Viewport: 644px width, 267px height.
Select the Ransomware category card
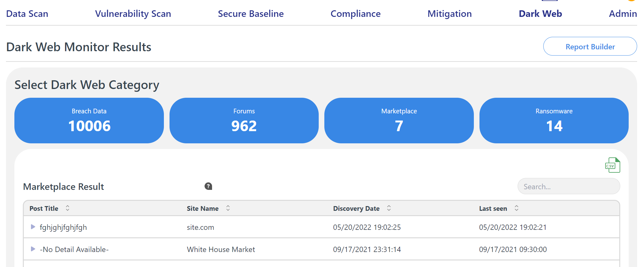(x=554, y=121)
